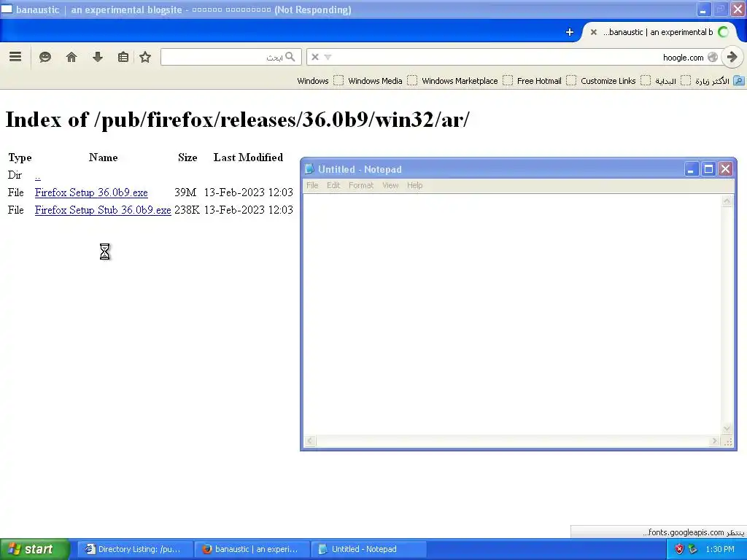Open Notepad File menu
This screenshot has height=560, width=747.
pyautogui.click(x=312, y=185)
